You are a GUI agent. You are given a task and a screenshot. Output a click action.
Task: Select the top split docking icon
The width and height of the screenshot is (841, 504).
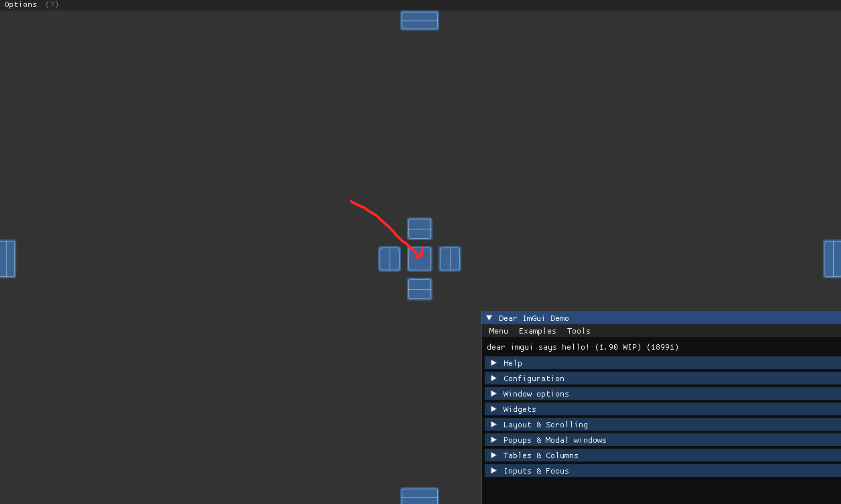pos(419,228)
